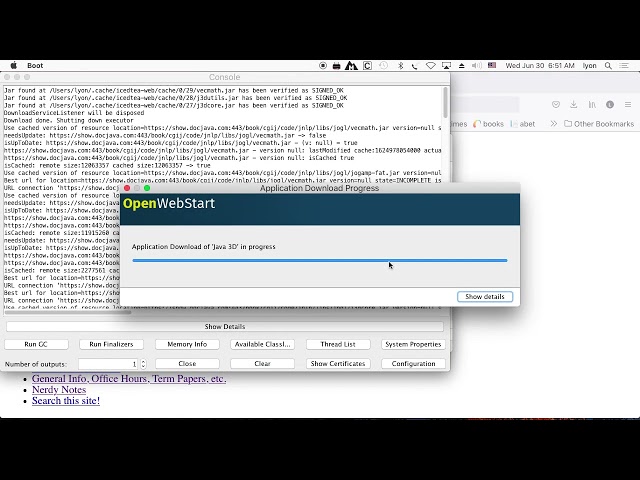
Task: Open the Time Machine menu bar icon
Action: tap(383, 65)
